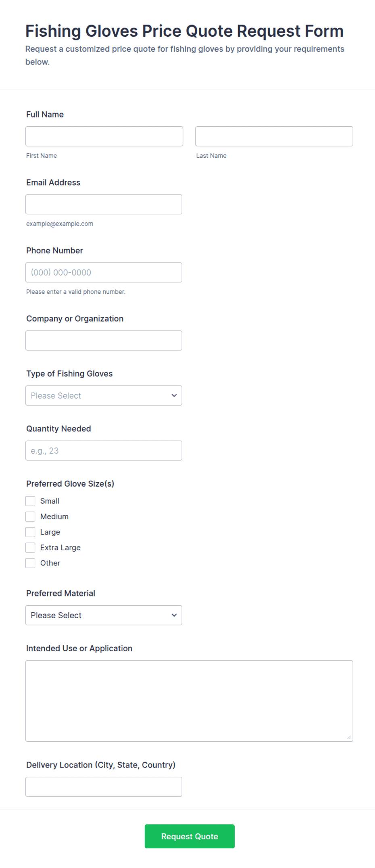Screen dimensions: 375x868
Task: Focus the Email Address text box
Action: tap(104, 205)
